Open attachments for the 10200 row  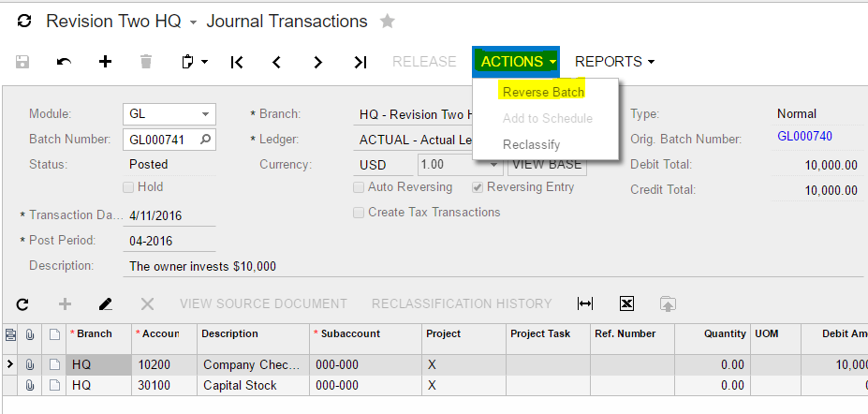[x=30, y=364]
